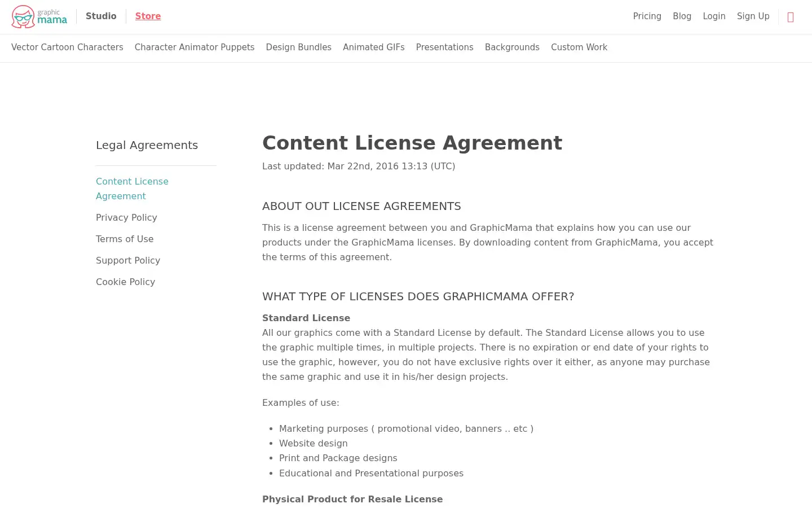Open the cart icon in header
The height and width of the screenshot is (508, 812).
pyautogui.click(x=791, y=17)
